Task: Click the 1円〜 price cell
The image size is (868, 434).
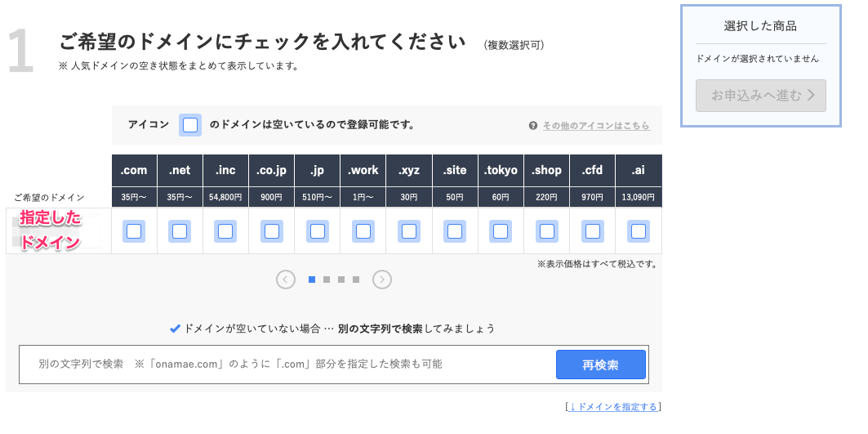Action: click(363, 197)
